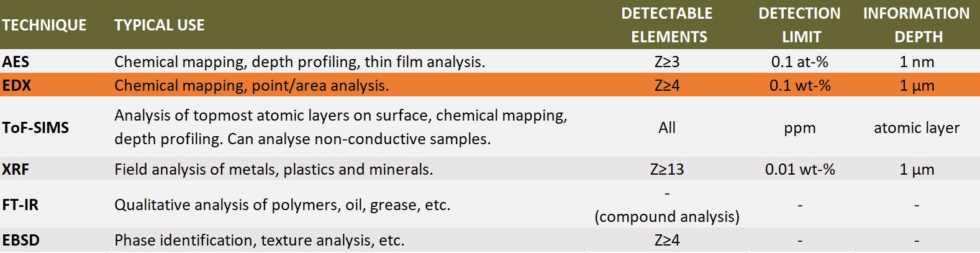Click the 0.01 wt-% detection limit cell
The height and width of the screenshot is (253, 980).
[800, 169]
